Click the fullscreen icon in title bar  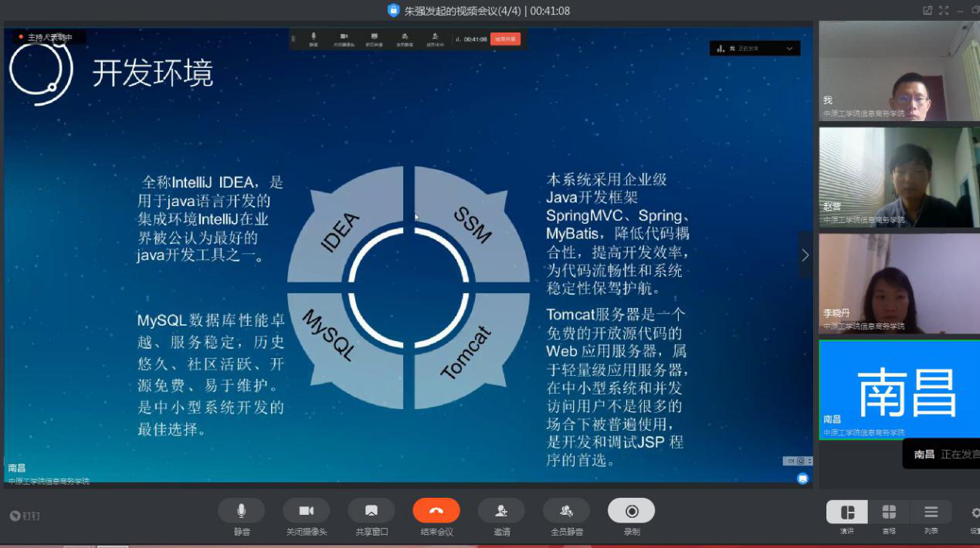[944, 10]
